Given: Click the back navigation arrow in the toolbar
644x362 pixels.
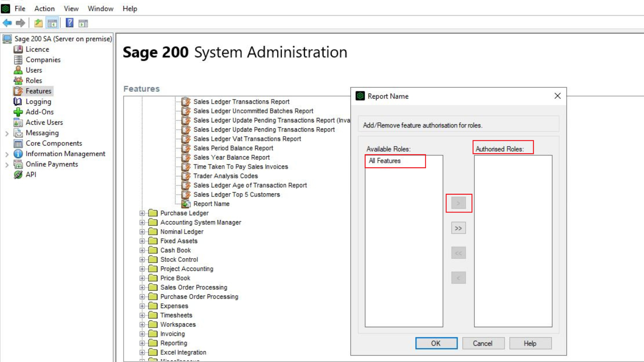Looking at the screenshot, I should coord(7,23).
